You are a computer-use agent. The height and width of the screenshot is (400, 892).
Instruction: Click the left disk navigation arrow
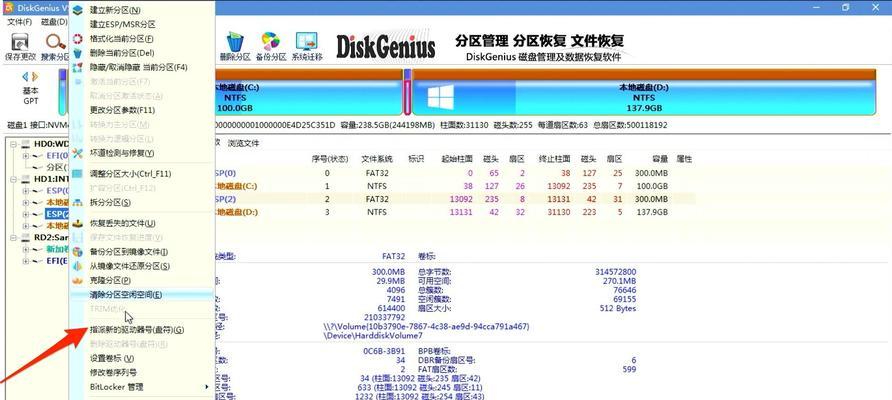[x=25, y=76]
